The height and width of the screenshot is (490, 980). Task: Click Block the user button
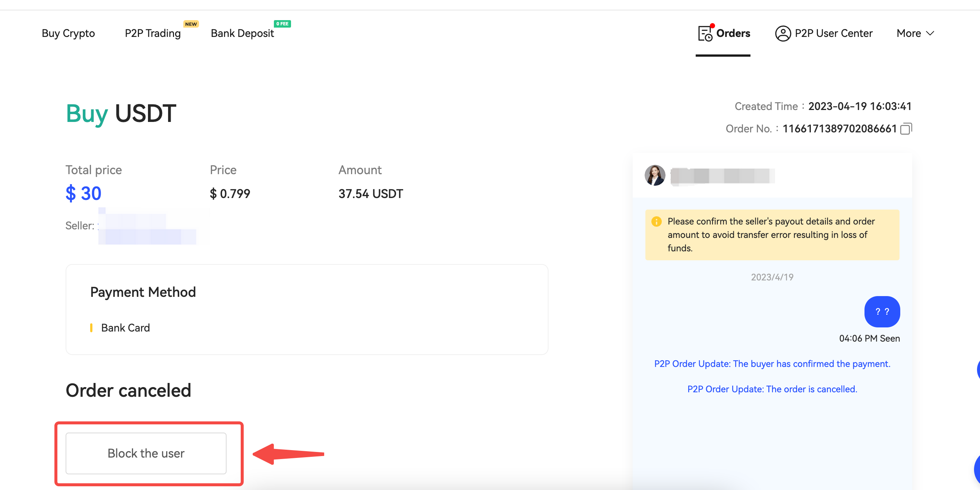click(x=146, y=453)
